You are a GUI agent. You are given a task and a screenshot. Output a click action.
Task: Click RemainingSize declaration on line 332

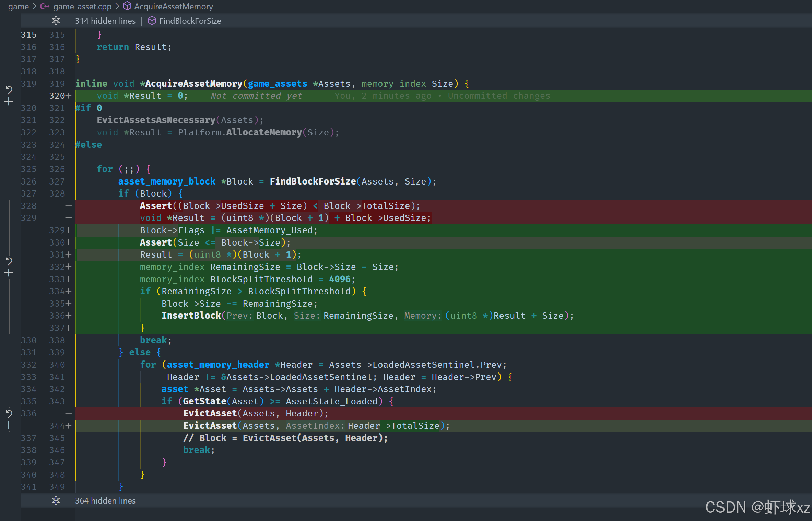(245, 267)
